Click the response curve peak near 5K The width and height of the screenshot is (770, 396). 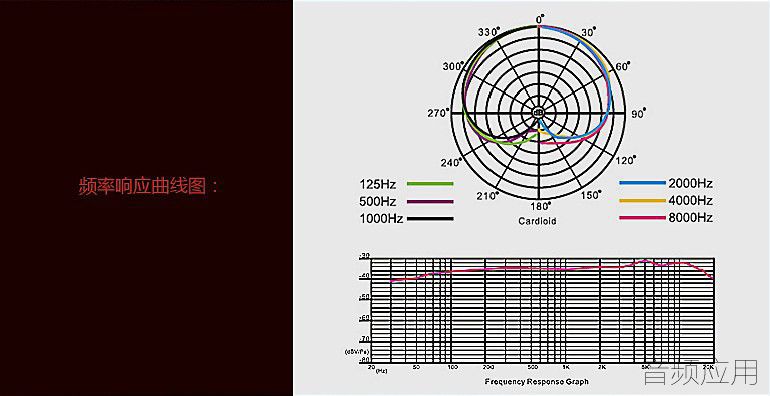pyautogui.click(x=646, y=260)
